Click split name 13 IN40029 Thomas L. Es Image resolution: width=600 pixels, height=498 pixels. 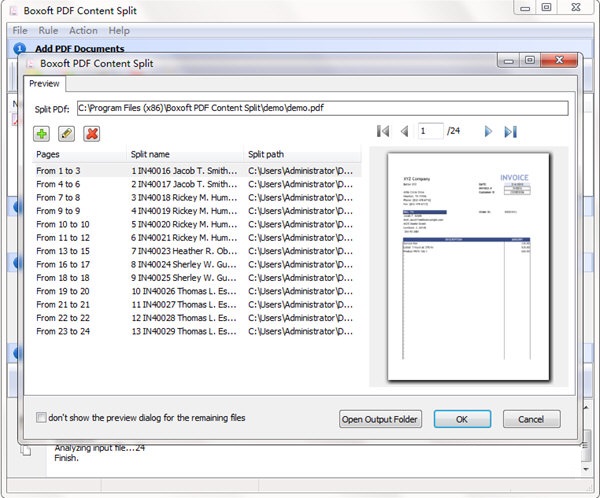[184, 331]
